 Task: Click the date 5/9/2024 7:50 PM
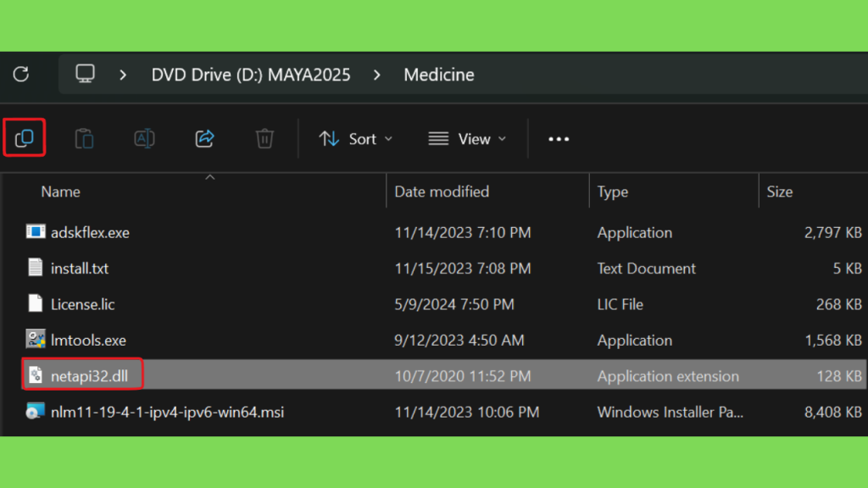click(x=454, y=304)
